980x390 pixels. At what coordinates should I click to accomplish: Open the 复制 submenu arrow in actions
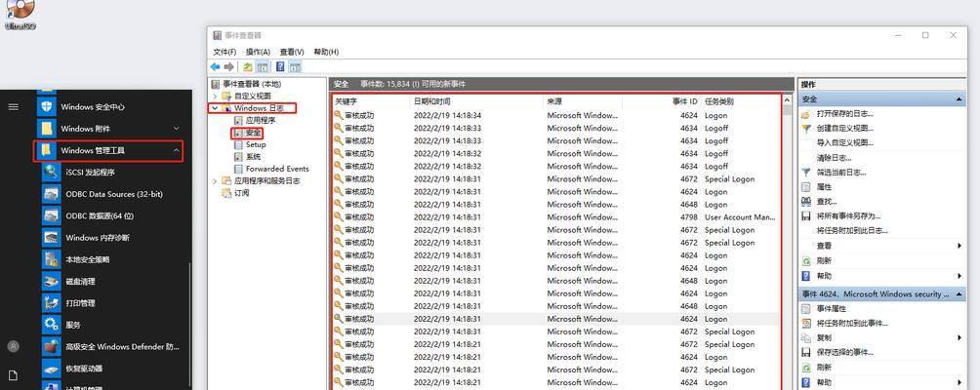pyautogui.click(x=959, y=337)
